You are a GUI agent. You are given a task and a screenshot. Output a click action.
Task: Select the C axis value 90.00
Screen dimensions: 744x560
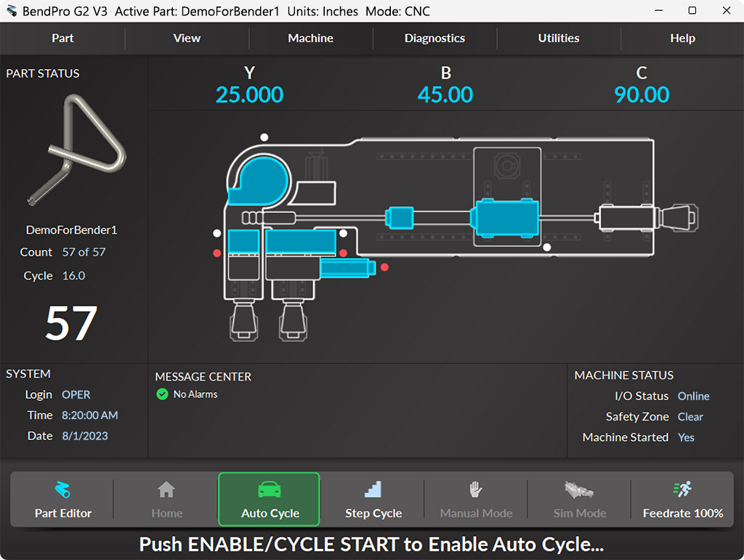642,94
